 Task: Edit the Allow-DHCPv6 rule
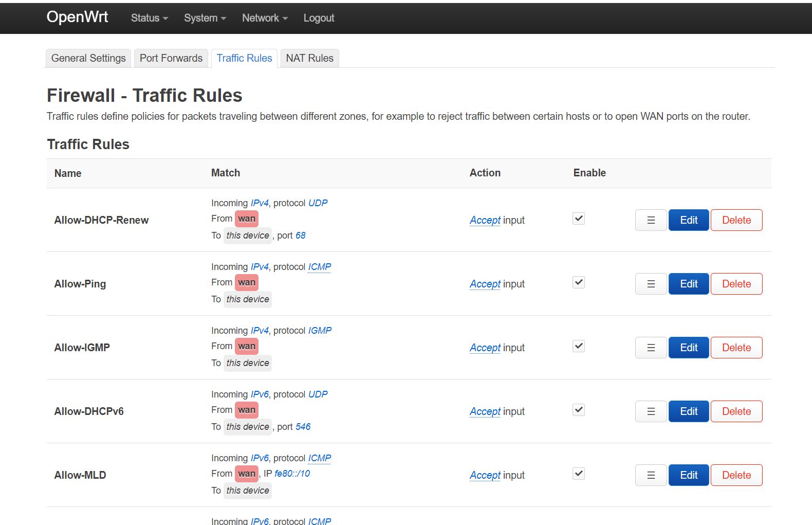[689, 411]
